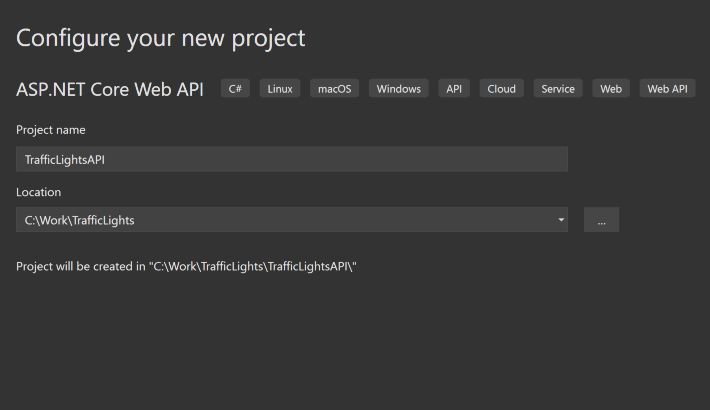The image size is (710, 410).
Task: Open the browse folder button with ellipsis
Action: (x=601, y=220)
